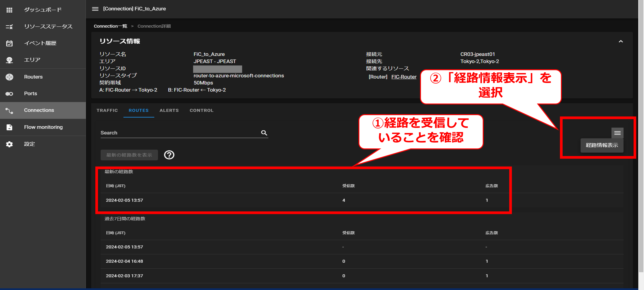Screen dimensions: 644x290
Task: Go back to Connection list breadcrumb
Action: click(x=110, y=26)
